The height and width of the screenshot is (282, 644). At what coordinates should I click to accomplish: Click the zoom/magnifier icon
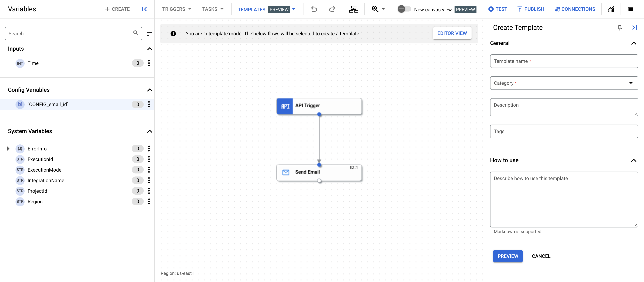point(375,9)
